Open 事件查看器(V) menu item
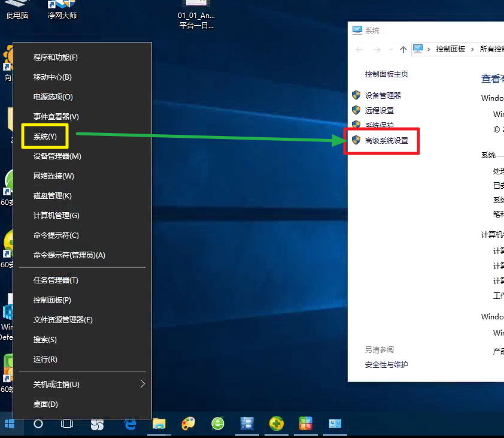This screenshot has width=504, height=438. 56,116
